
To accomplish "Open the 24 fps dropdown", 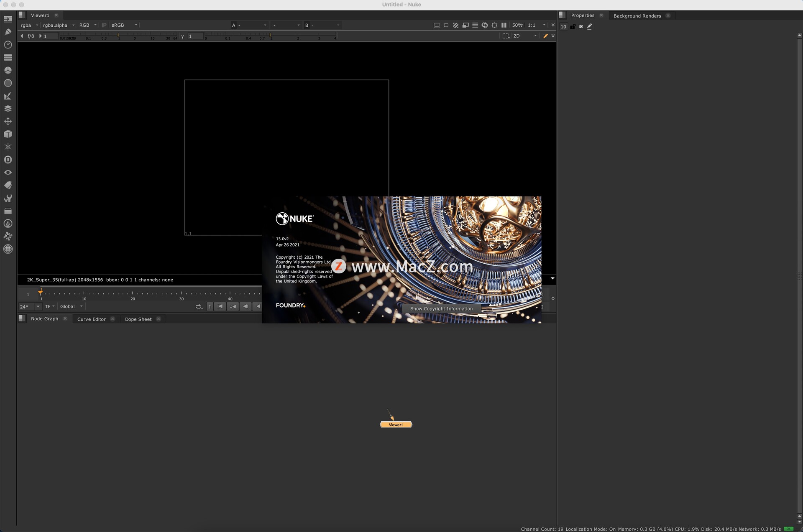I will point(30,307).
